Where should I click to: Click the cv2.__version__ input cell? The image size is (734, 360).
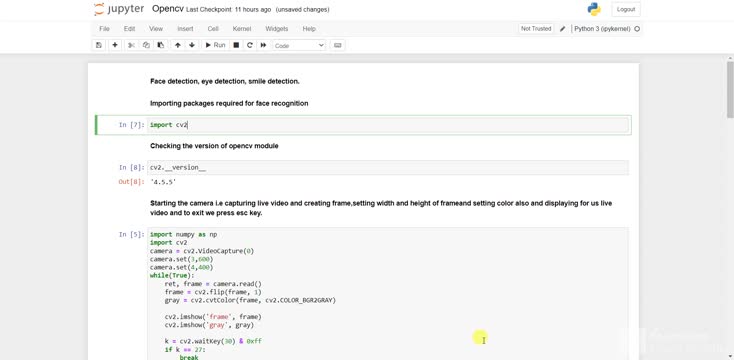(x=388, y=168)
